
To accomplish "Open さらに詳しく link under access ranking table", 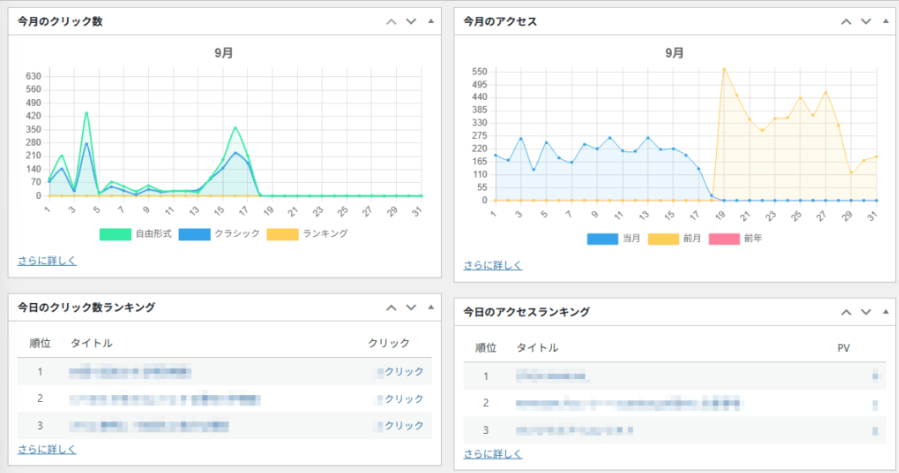I will coord(493,454).
